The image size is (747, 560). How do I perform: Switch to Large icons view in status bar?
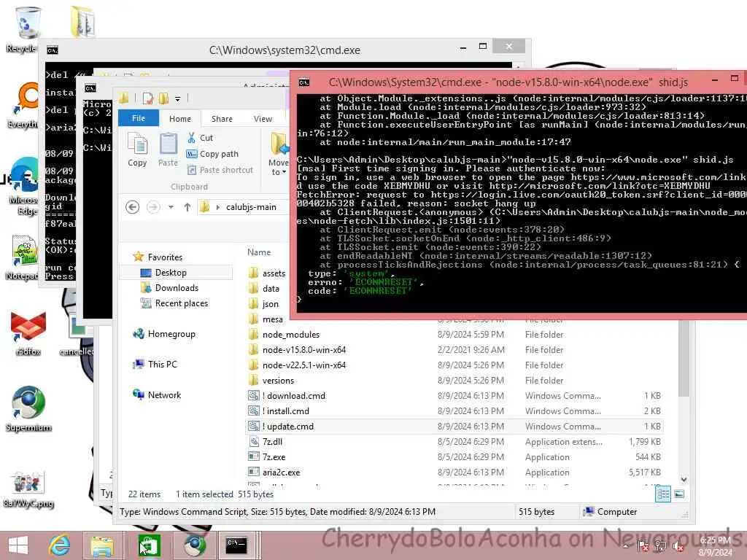coord(679,494)
